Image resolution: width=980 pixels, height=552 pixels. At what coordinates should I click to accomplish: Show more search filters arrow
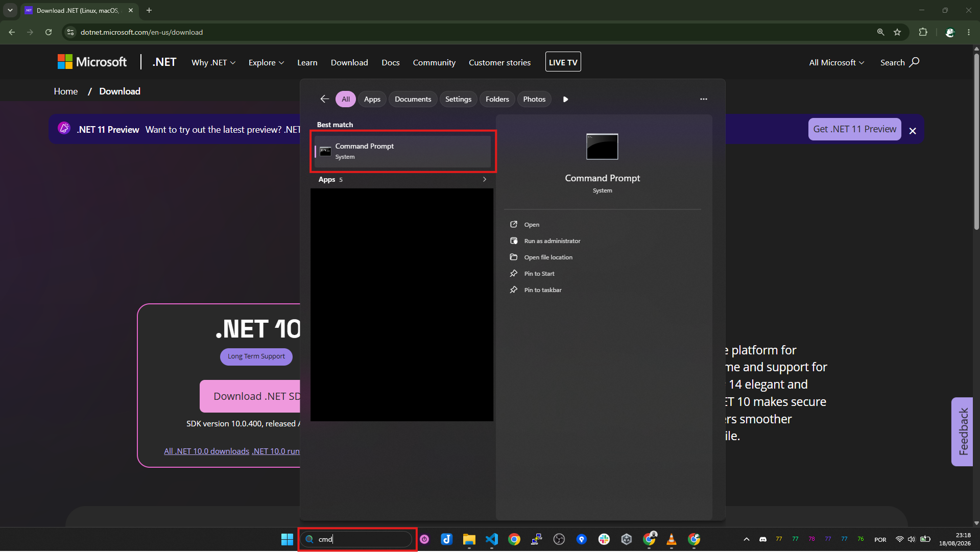[x=565, y=99]
